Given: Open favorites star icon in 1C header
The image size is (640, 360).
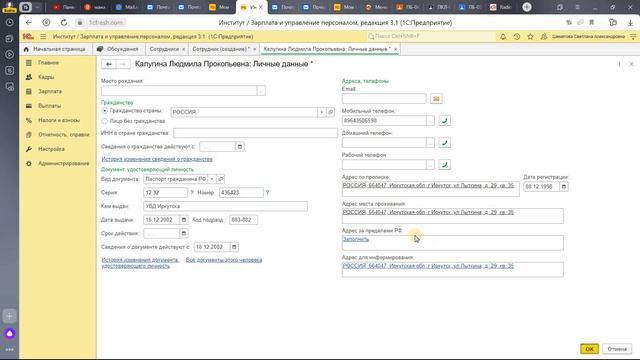Looking at the screenshot, I should pyautogui.click(x=530, y=36).
